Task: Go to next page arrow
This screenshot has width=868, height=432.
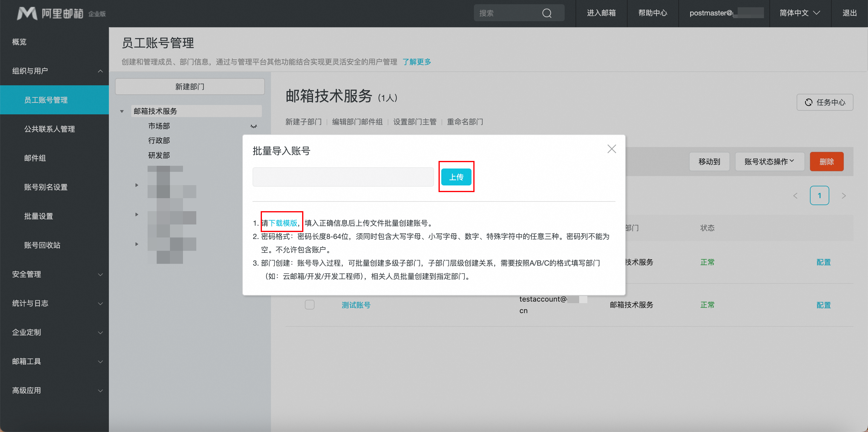Action: pyautogui.click(x=844, y=196)
